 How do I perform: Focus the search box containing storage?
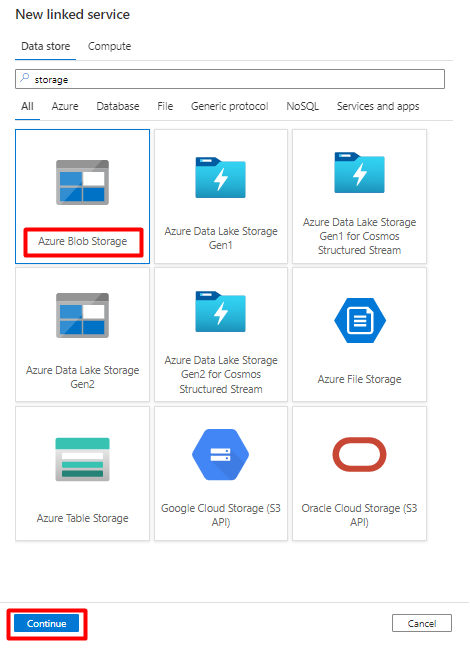tap(230, 79)
